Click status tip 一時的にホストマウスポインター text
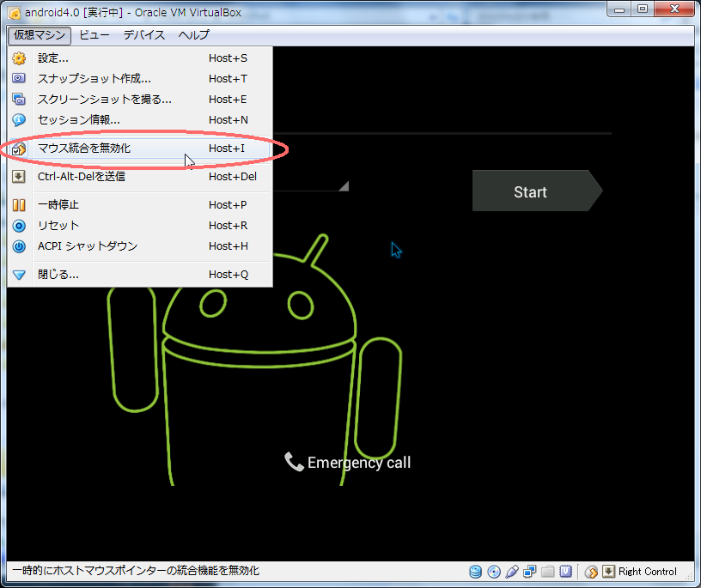701x588 pixels. (136, 571)
